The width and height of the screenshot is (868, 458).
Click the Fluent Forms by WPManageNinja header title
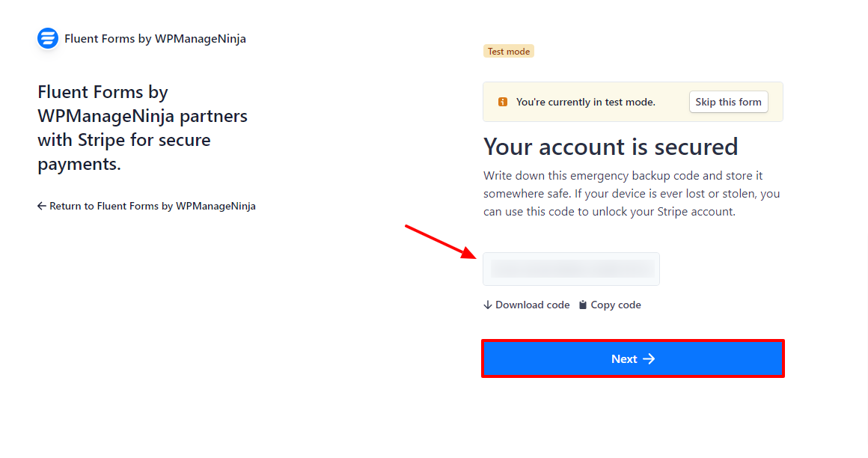coord(155,39)
